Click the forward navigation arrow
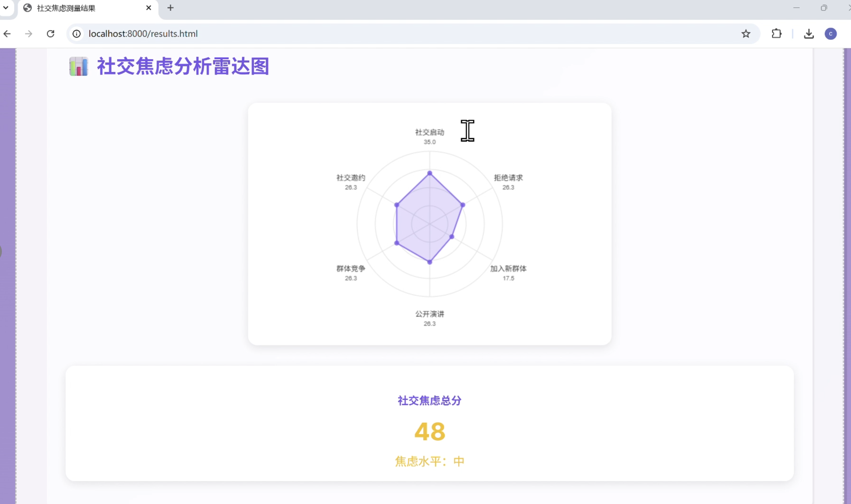851x504 pixels. pyautogui.click(x=29, y=33)
